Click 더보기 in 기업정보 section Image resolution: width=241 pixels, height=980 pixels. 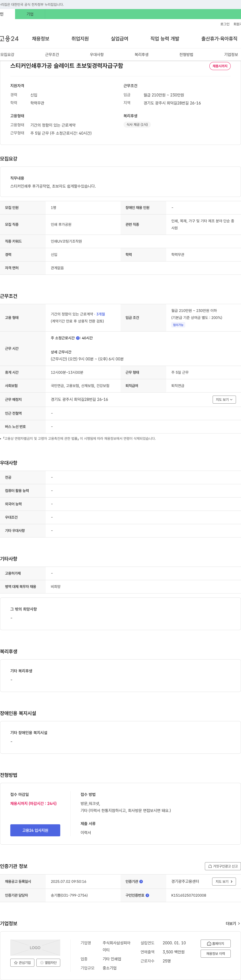coord(233,923)
